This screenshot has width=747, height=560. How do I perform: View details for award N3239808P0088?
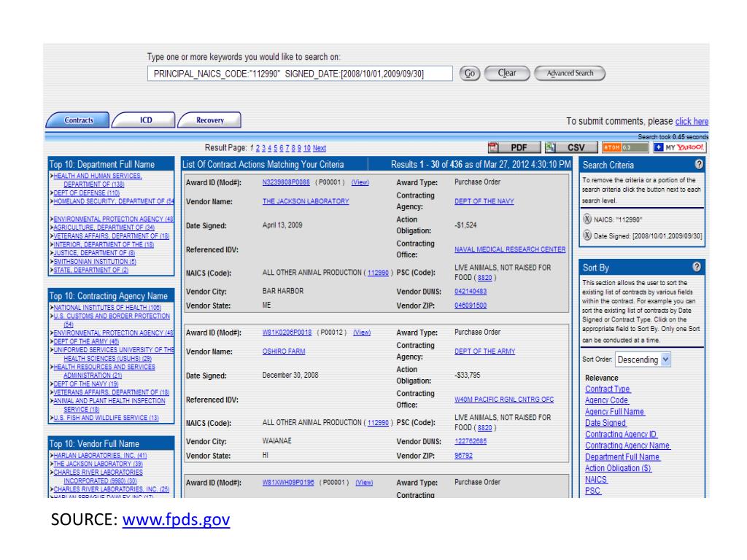pos(360,182)
